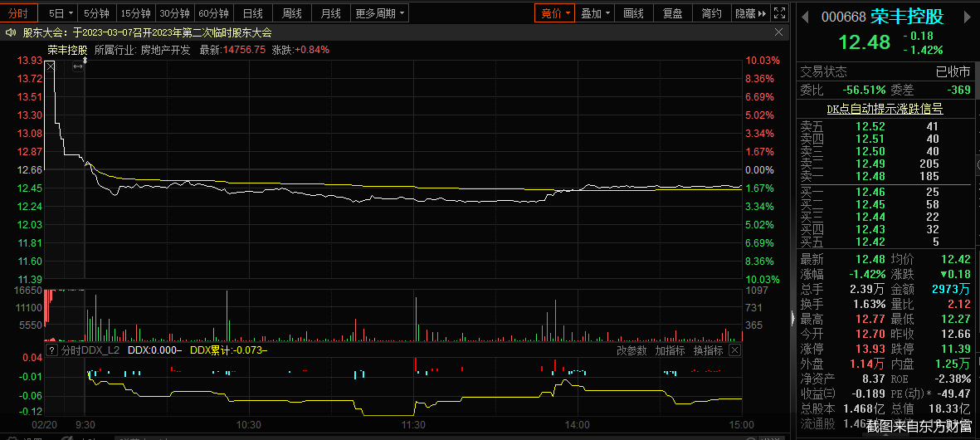
Task: Switch to the 日线 daily chart tab
Action: point(252,13)
